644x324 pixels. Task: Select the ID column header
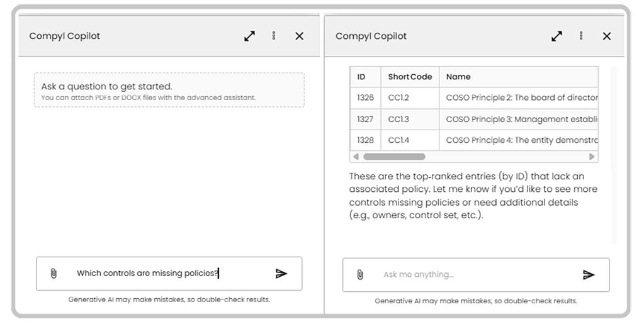point(362,77)
